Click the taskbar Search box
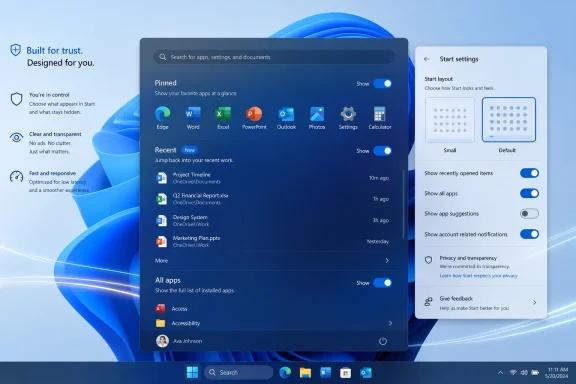Viewport: 576px width, 384px height. [x=238, y=372]
